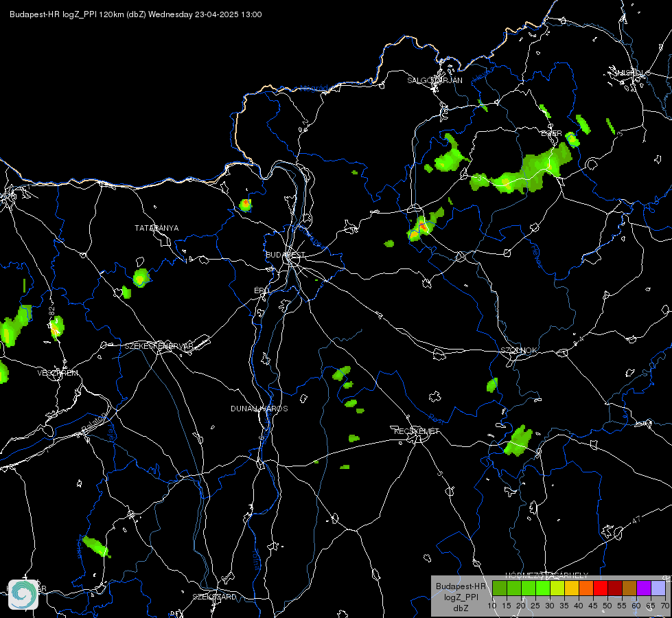Viewport: 672px width, 618px height.
Task: Select the 50-55 dBZ dark red swatch
Action: [615, 588]
